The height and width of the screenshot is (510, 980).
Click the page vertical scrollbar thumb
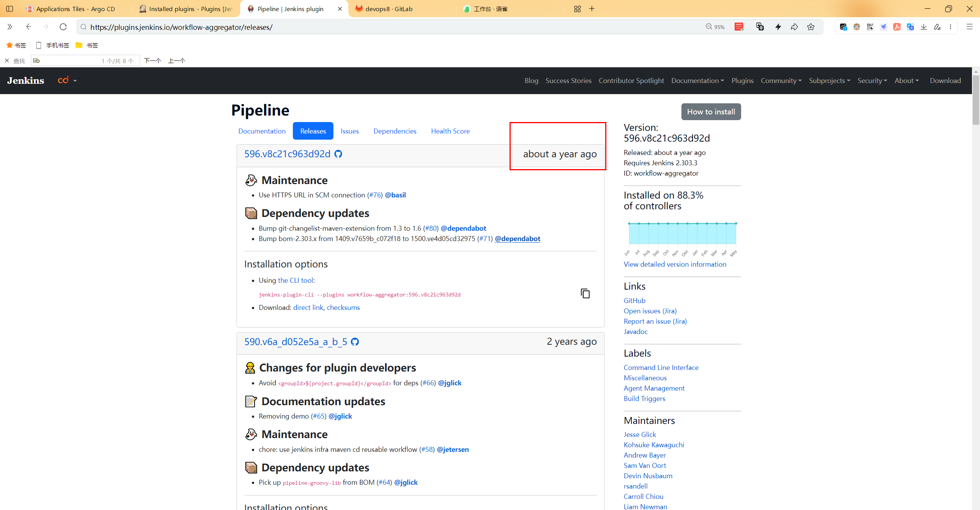pyautogui.click(x=976, y=99)
